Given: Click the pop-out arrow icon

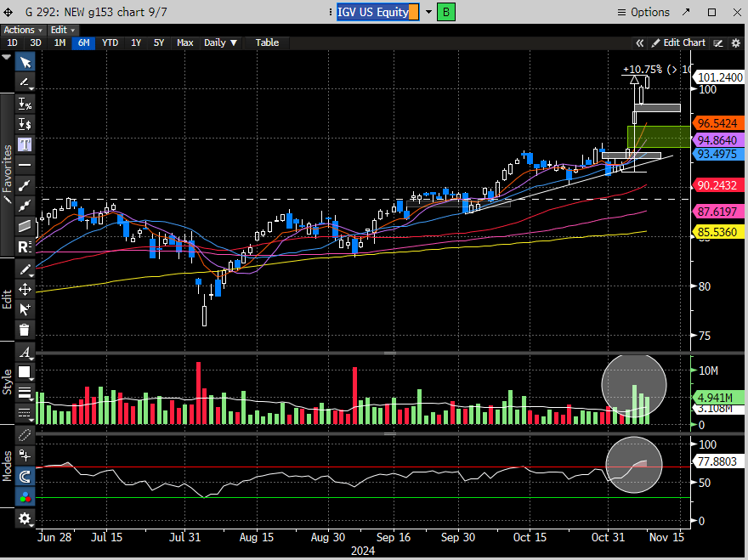Looking at the screenshot, I should [686, 13].
